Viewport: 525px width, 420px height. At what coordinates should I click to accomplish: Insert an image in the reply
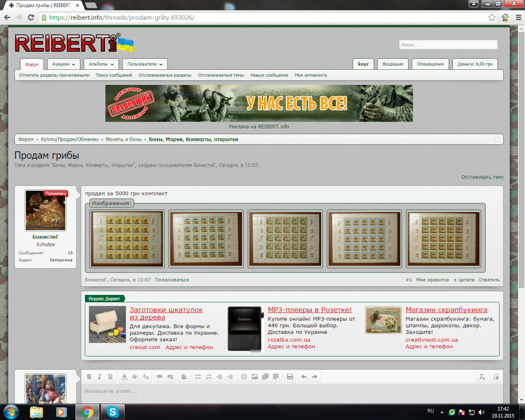coord(255,377)
